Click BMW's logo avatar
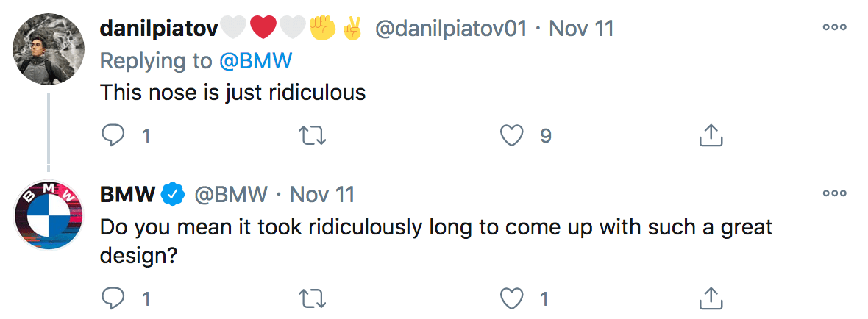The image size is (868, 319). pos(48,215)
